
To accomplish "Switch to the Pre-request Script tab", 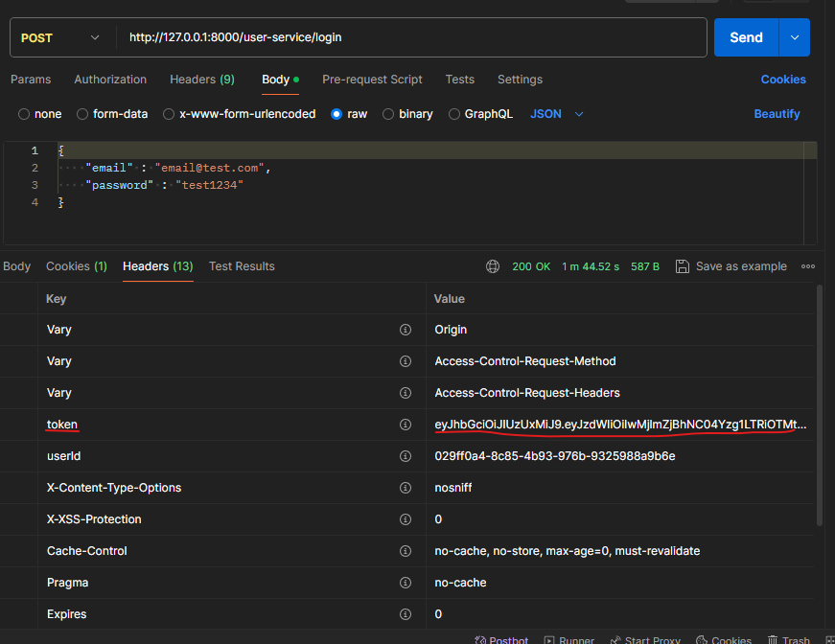I will coord(372,80).
